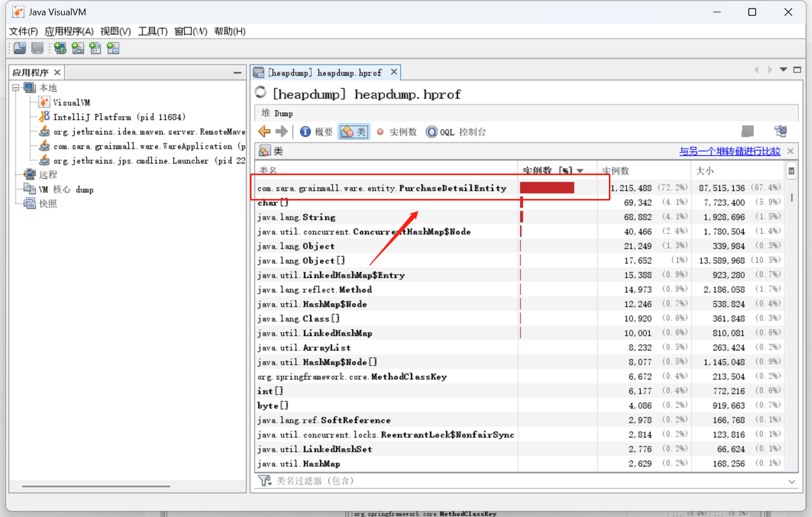Select the java.lang.reflect.Method row

coord(519,289)
